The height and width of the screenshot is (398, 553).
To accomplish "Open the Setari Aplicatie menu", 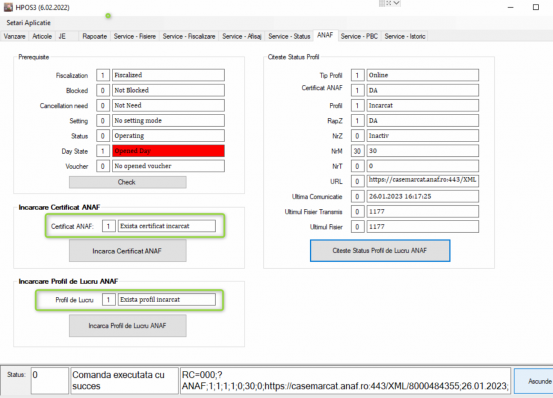I will [28, 23].
